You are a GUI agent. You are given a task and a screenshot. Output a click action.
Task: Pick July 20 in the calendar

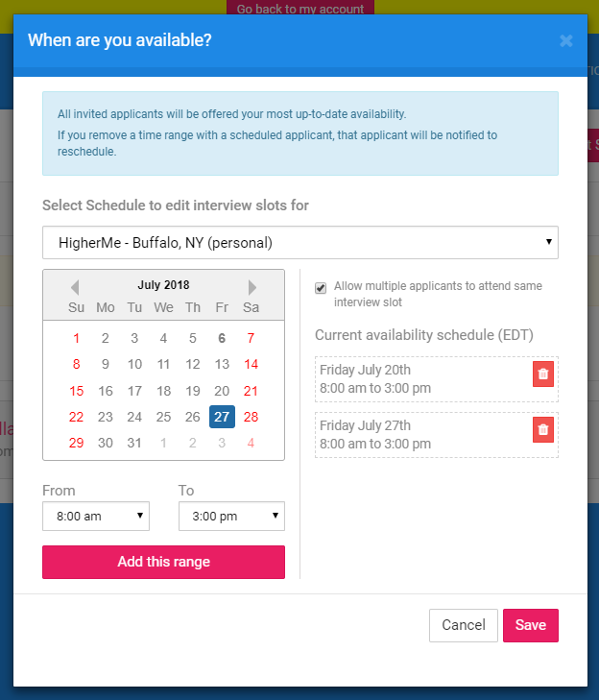point(222,391)
